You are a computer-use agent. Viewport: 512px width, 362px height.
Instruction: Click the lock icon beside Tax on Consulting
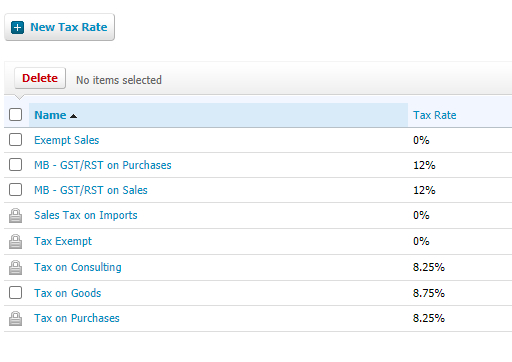coord(15,267)
